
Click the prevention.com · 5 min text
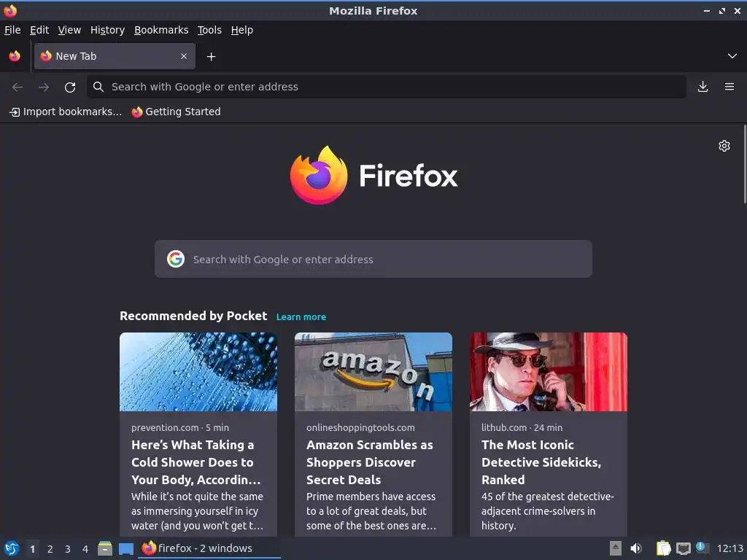(180, 427)
